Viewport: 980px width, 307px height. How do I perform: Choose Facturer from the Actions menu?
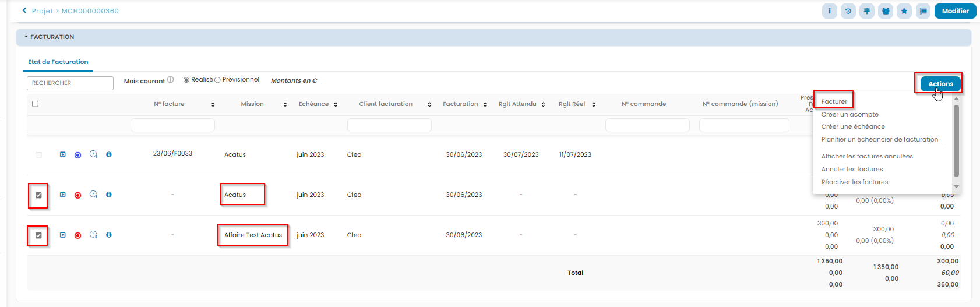click(834, 101)
